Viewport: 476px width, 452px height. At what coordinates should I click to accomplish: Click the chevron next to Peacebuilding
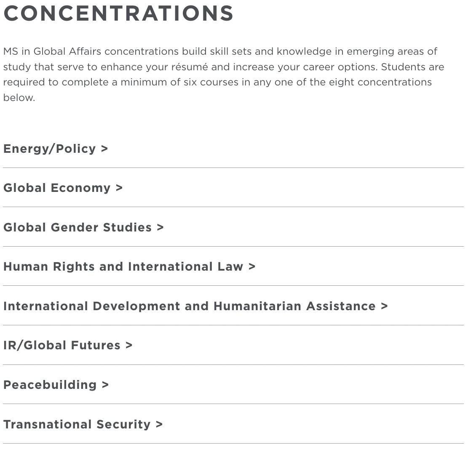coord(105,385)
